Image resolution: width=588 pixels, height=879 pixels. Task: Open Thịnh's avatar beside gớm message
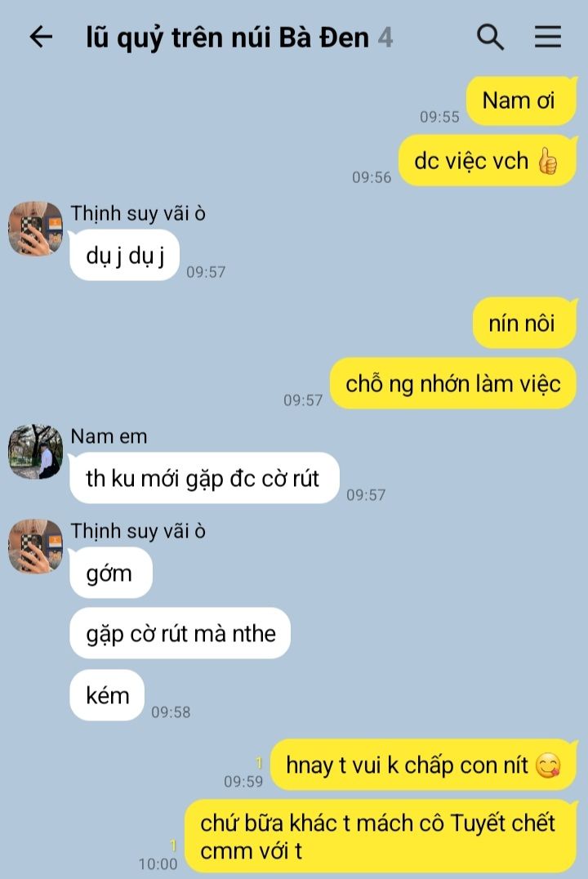(x=35, y=546)
